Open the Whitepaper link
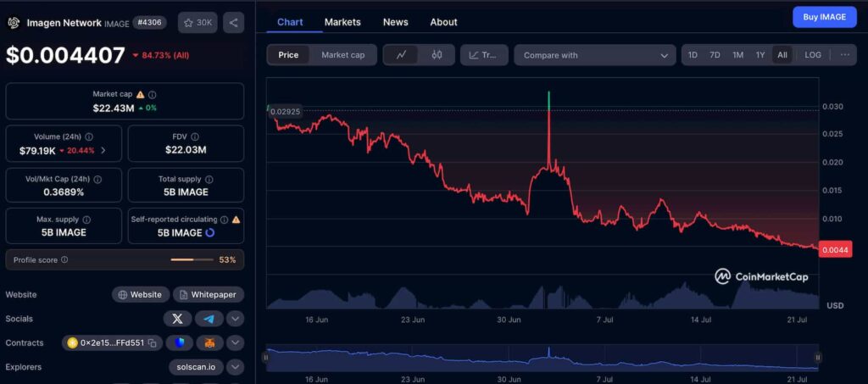Image resolution: width=868 pixels, height=384 pixels. [x=209, y=295]
